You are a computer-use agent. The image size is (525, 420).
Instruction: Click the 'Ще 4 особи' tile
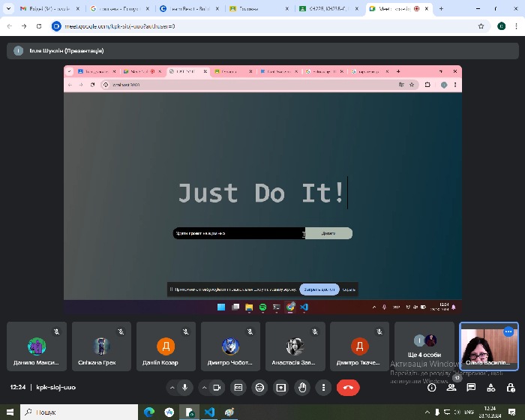pos(424,346)
